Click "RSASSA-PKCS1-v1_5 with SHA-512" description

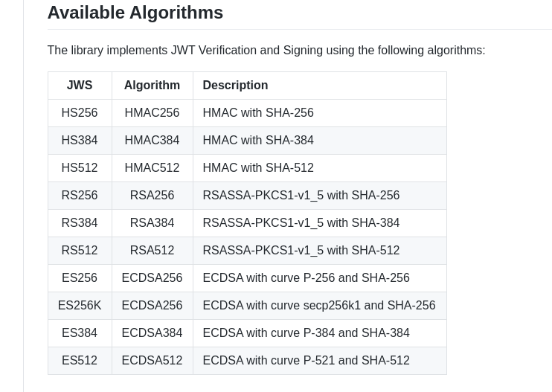(x=301, y=251)
